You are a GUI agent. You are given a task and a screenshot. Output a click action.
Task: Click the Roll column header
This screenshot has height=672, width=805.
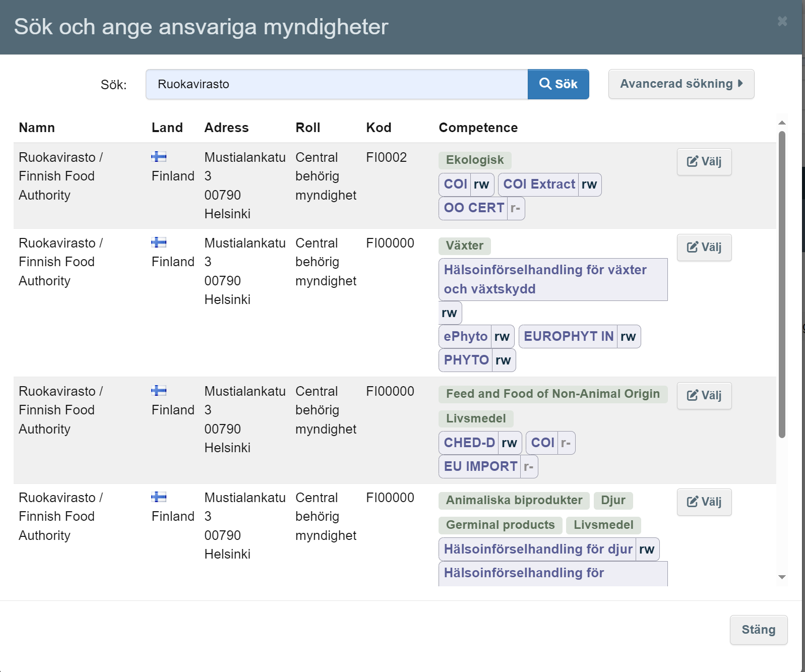pos(307,128)
